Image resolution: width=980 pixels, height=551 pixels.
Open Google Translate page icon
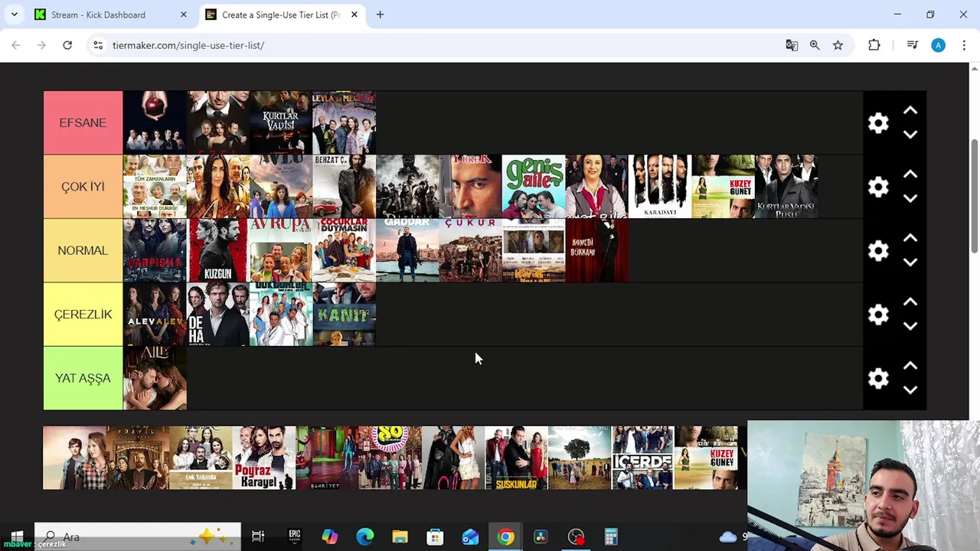792,45
